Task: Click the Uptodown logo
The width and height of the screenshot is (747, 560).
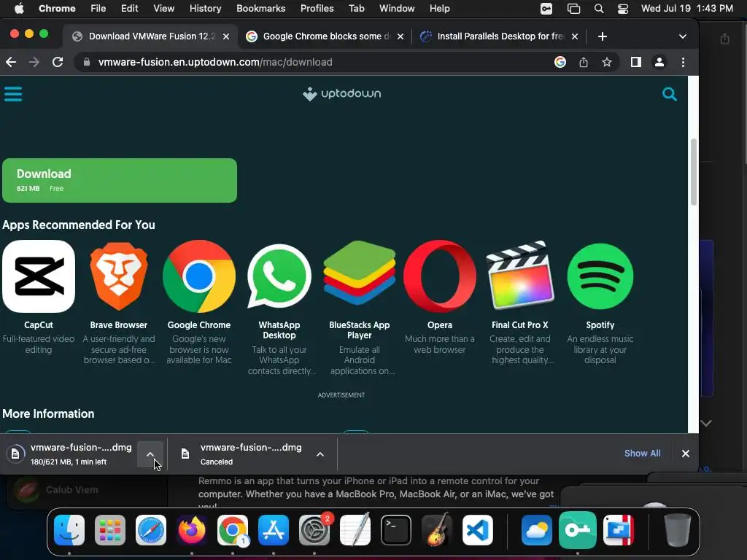Action: click(341, 94)
